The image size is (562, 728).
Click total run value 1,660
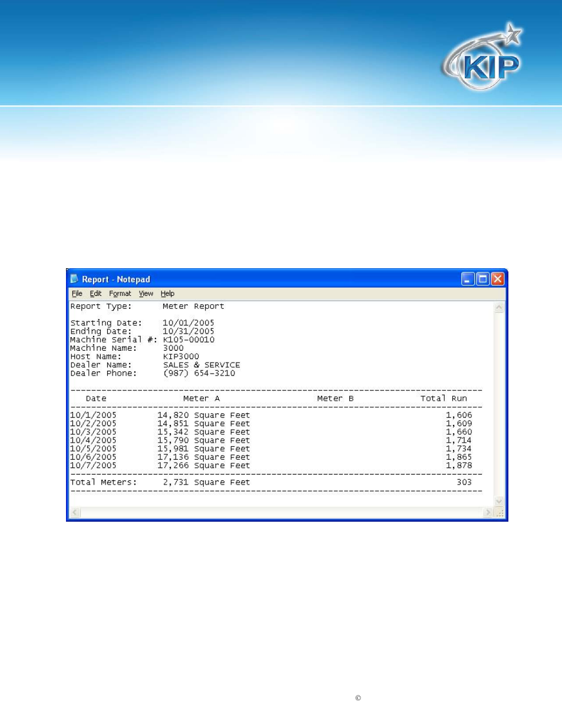(x=459, y=432)
